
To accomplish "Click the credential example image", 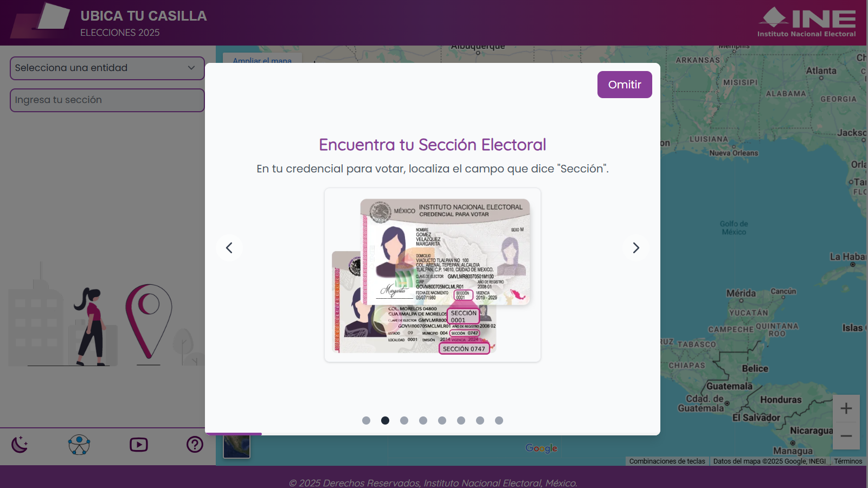I will [433, 275].
